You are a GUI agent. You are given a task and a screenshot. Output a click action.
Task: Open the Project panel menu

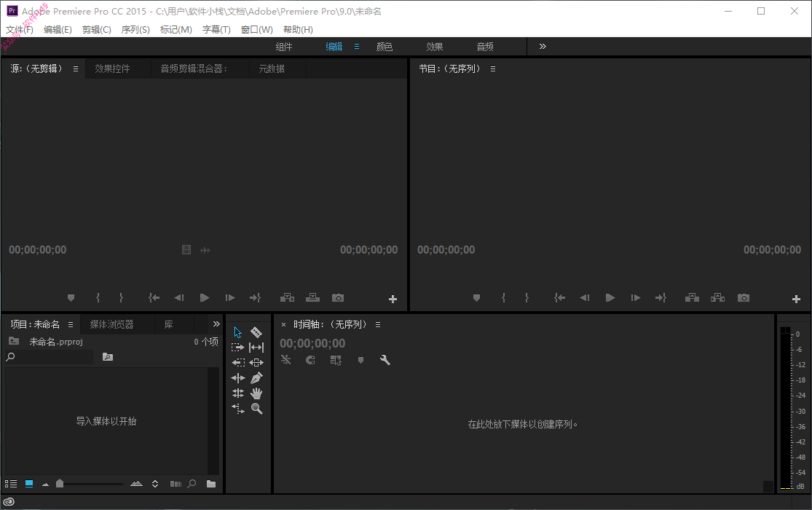[71, 324]
